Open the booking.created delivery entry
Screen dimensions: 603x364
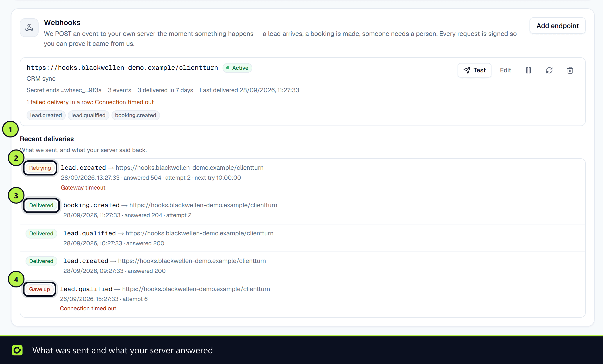point(303,210)
